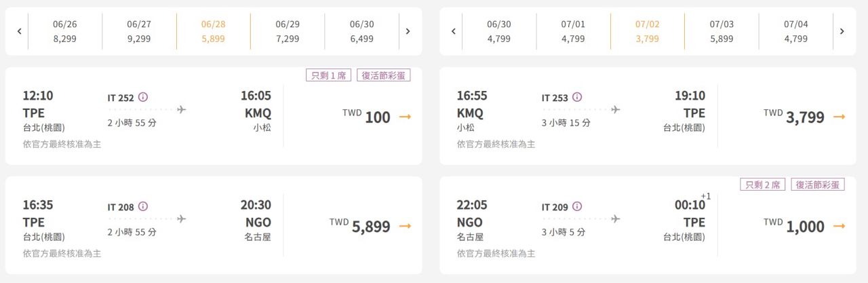Show later outbound dates with right chevron
The image size is (868, 283).
click(x=408, y=31)
